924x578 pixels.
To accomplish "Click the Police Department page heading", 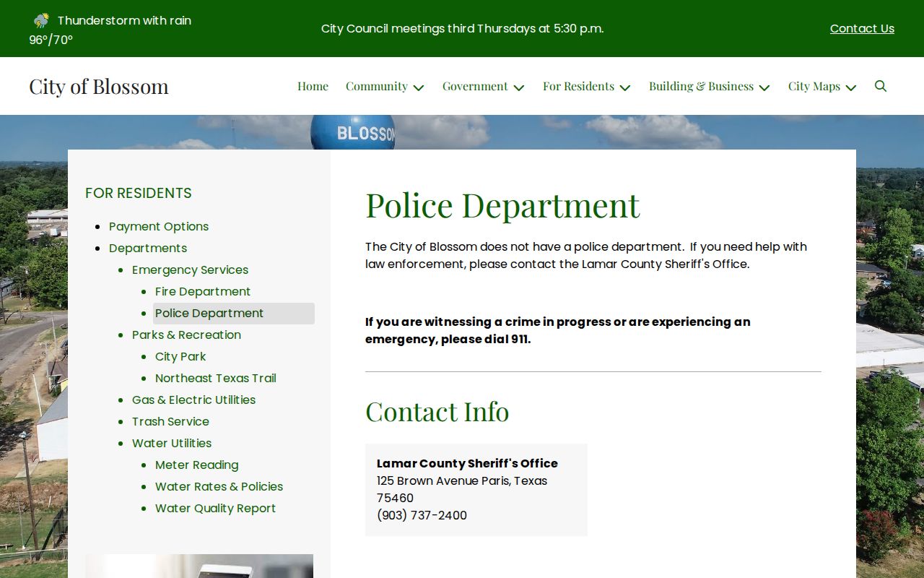I will pyautogui.click(x=502, y=204).
